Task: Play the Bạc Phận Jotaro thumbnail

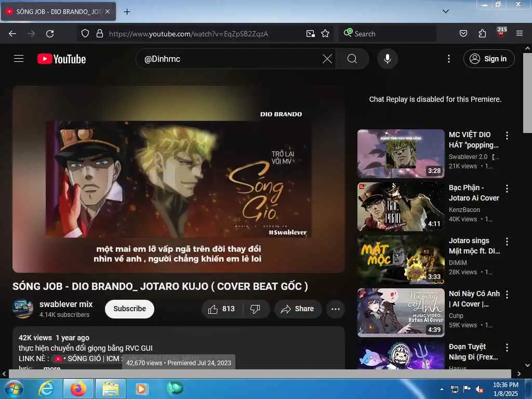Action: pyautogui.click(x=401, y=207)
